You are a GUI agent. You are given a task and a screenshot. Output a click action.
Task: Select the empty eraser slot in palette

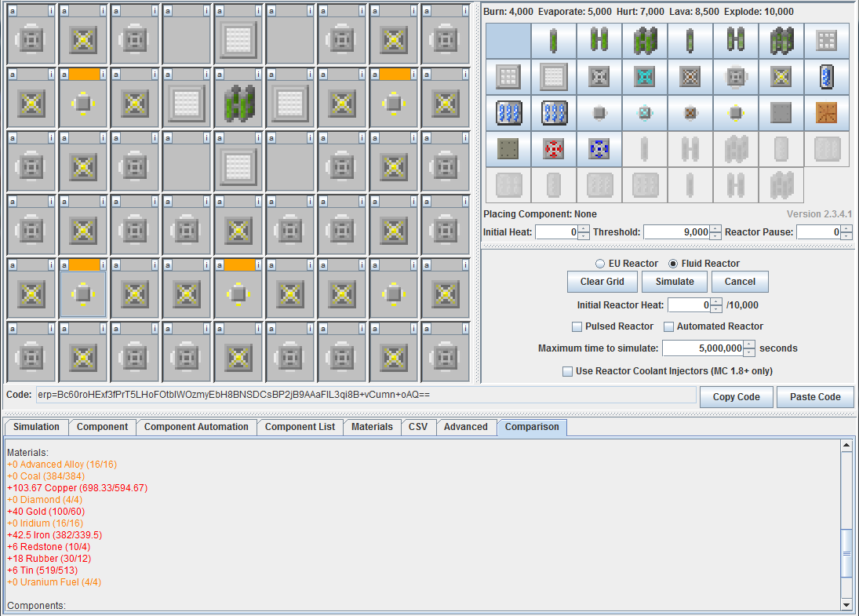tap(508, 40)
